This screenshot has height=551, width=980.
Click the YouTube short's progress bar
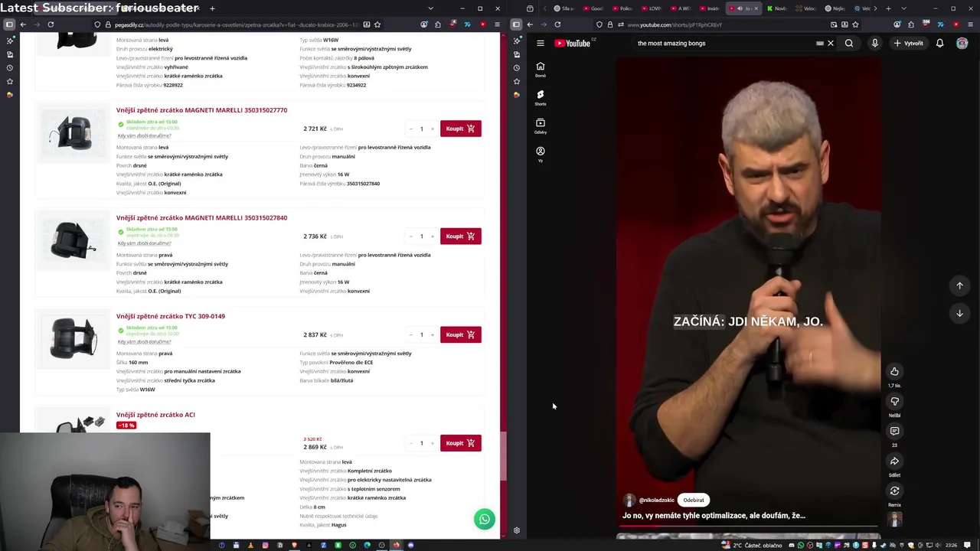pyautogui.click(x=748, y=527)
